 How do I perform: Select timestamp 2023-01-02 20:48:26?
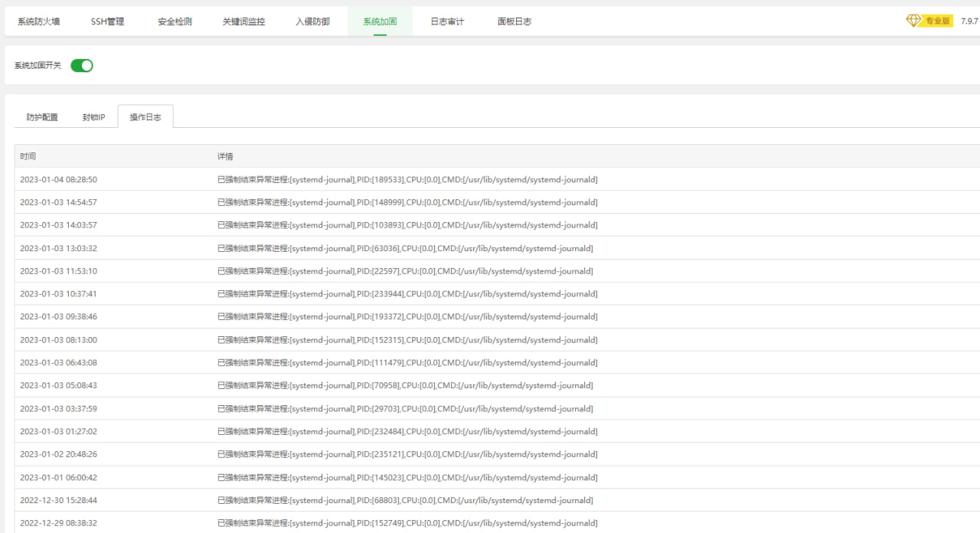[58, 455]
